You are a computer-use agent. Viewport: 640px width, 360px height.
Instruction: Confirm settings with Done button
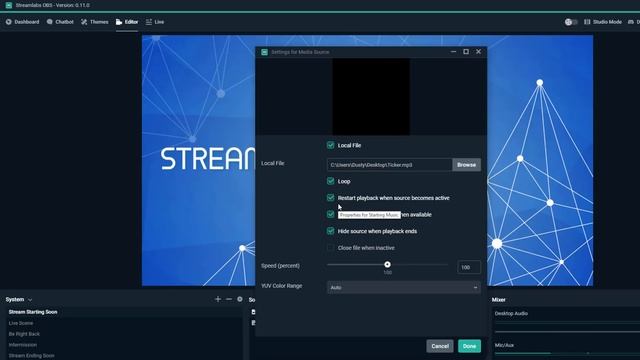(x=469, y=346)
